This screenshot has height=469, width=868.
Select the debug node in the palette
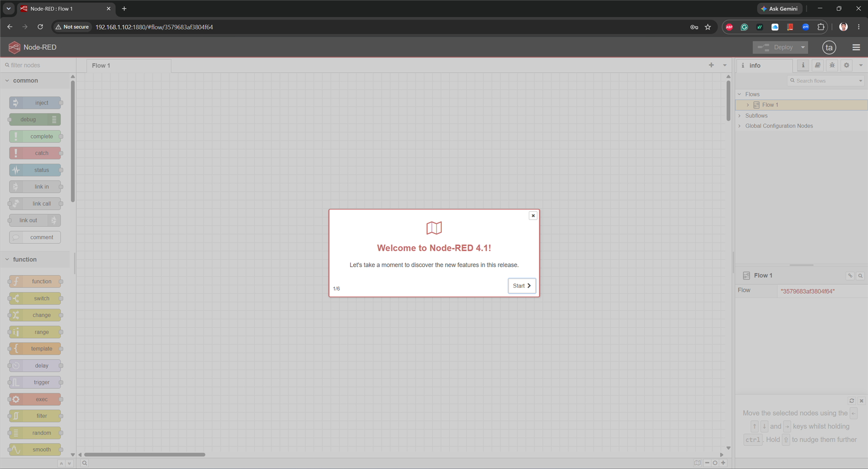point(35,119)
